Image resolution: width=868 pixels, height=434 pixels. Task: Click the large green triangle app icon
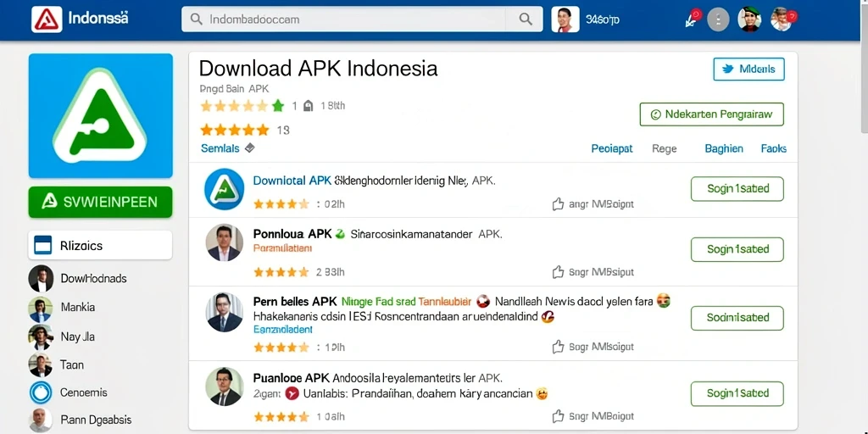point(100,115)
